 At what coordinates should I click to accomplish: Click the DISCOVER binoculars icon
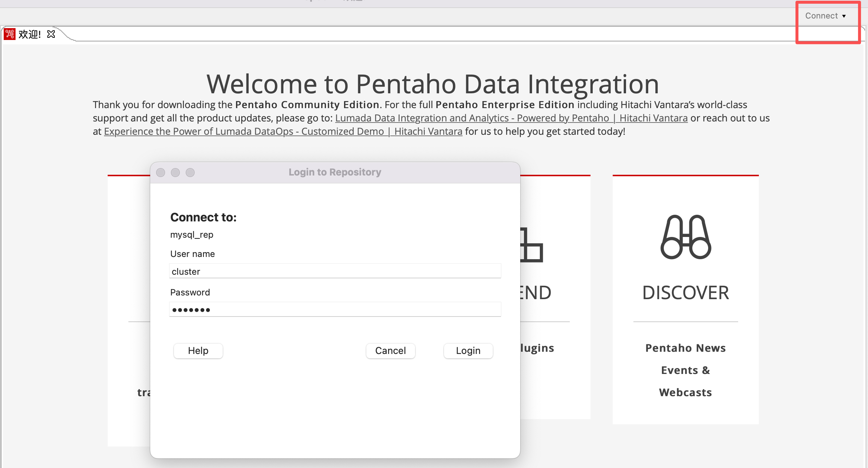click(x=686, y=237)
